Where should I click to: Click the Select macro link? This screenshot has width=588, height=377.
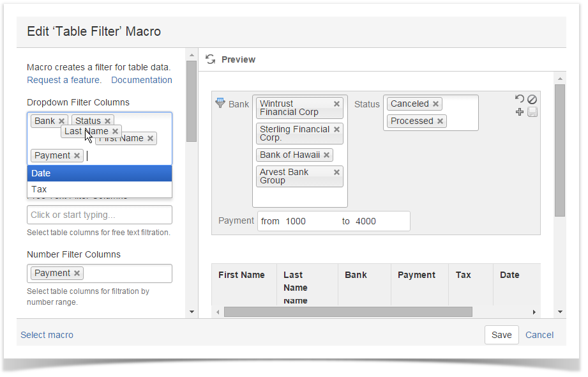tap(47, 335)
